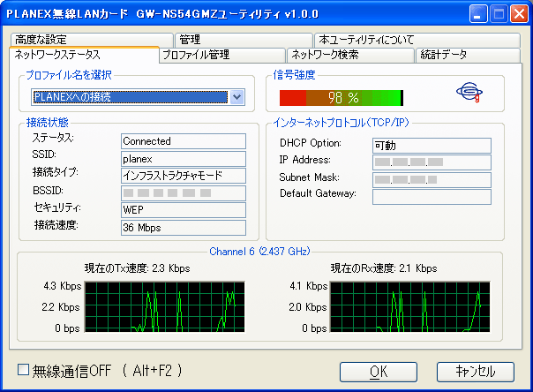533x392 pixels.
Task: Click the 現在のRx速度: 2.1 Kbps text
Action: [x=384, y=268]
